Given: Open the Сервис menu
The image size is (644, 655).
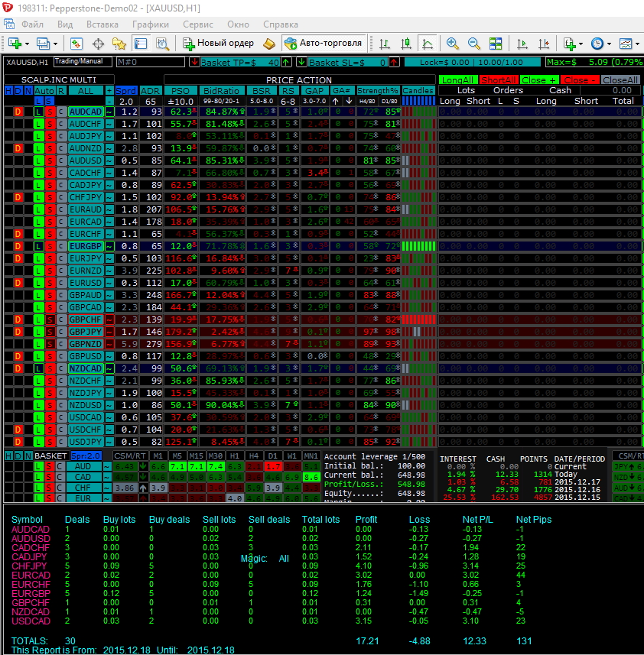Looking at the screenshot, I should [198, 24].
